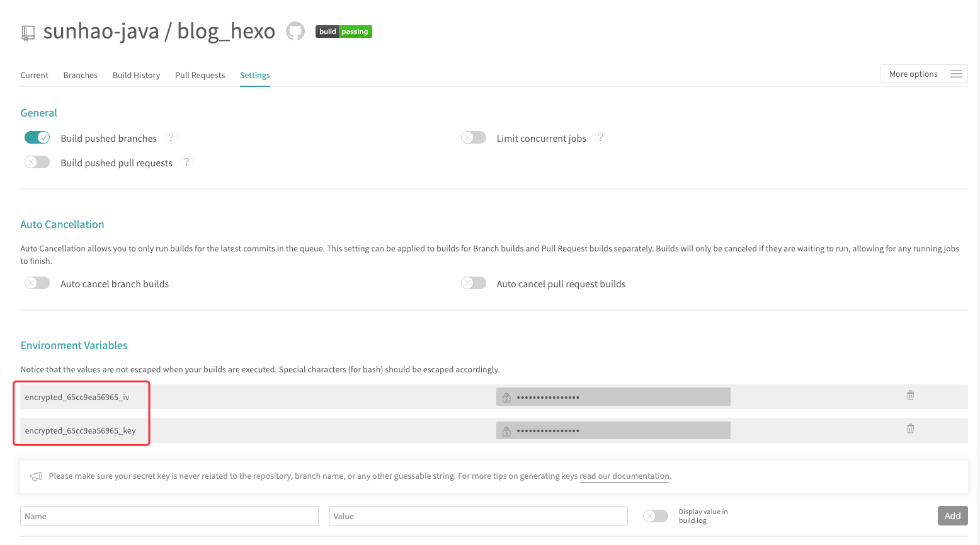Show help for Limit concurrent jobs

click(x=600, y=137)
